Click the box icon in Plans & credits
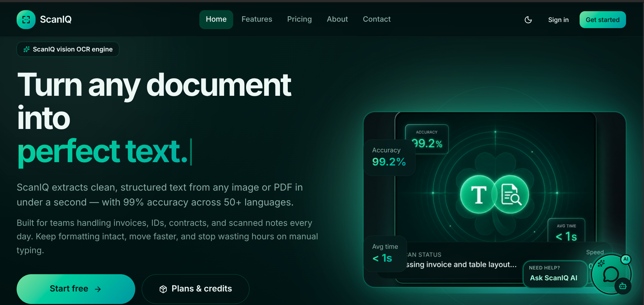 (x=163, y=289)
